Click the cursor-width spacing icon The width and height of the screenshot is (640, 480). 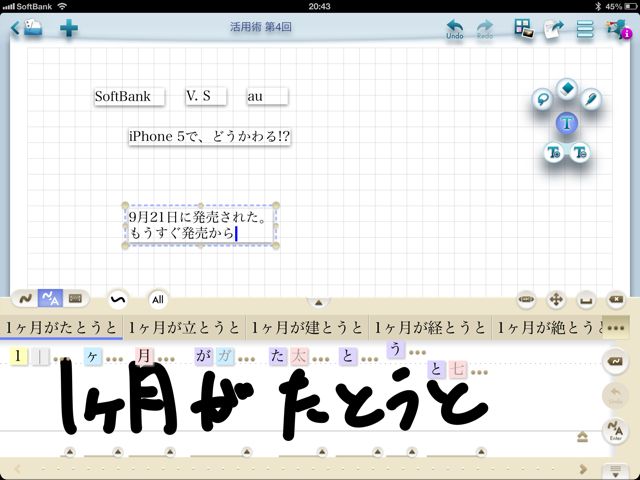coord(526,300)
